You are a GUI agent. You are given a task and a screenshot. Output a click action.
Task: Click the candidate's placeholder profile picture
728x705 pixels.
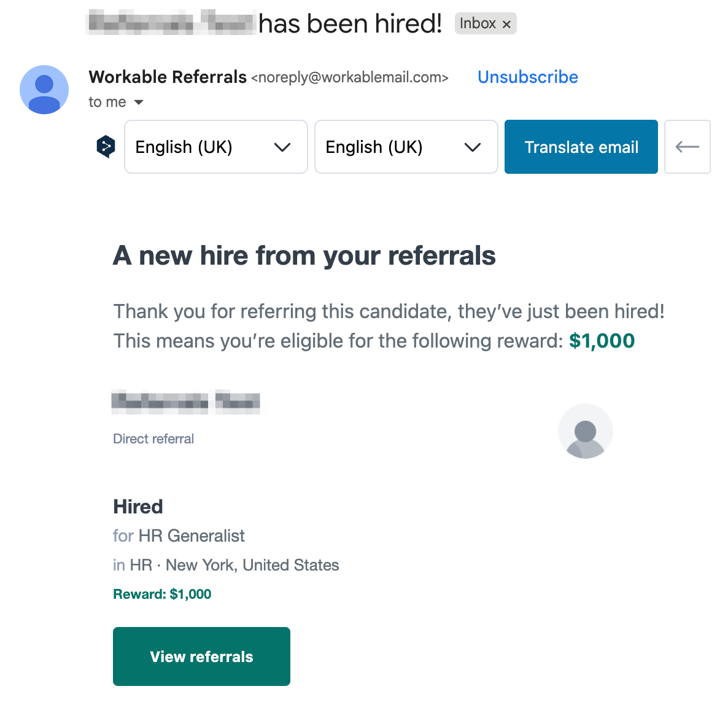coord(585,431)
